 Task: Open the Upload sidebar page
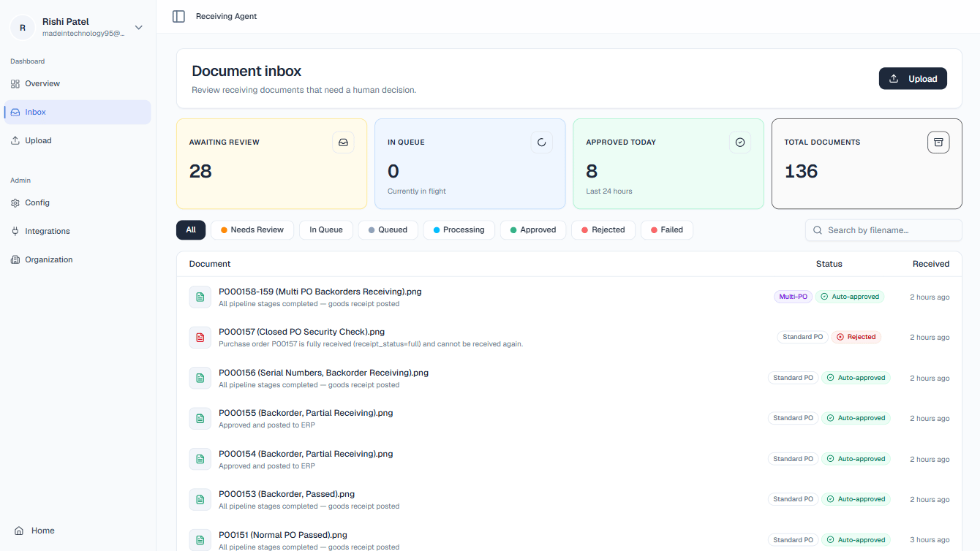pos(78,141)
